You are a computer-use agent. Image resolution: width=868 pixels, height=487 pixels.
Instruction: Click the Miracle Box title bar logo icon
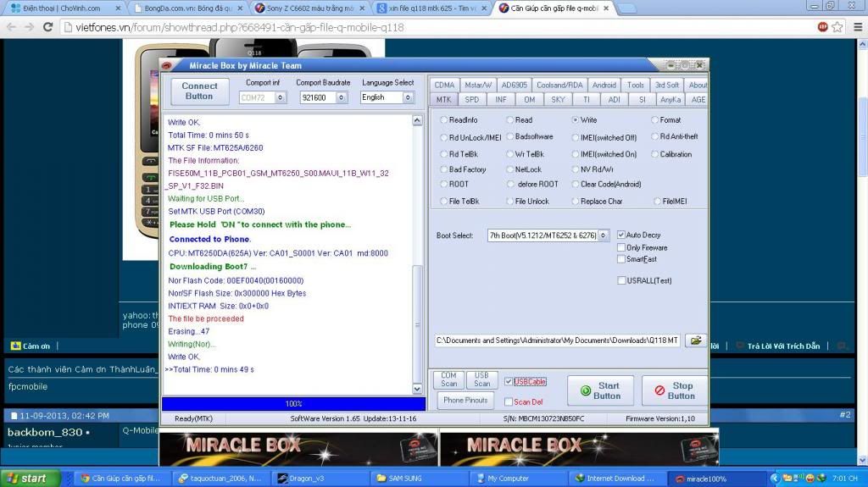click(x=166, y=65)
